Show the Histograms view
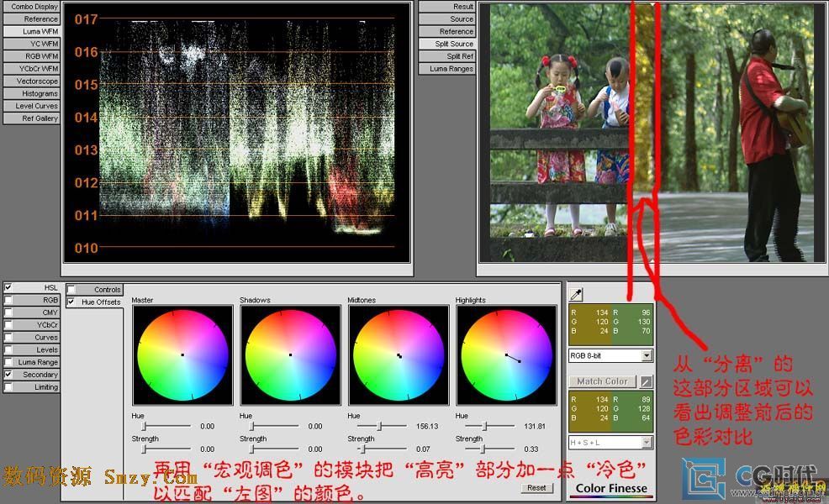 point(31,93)
